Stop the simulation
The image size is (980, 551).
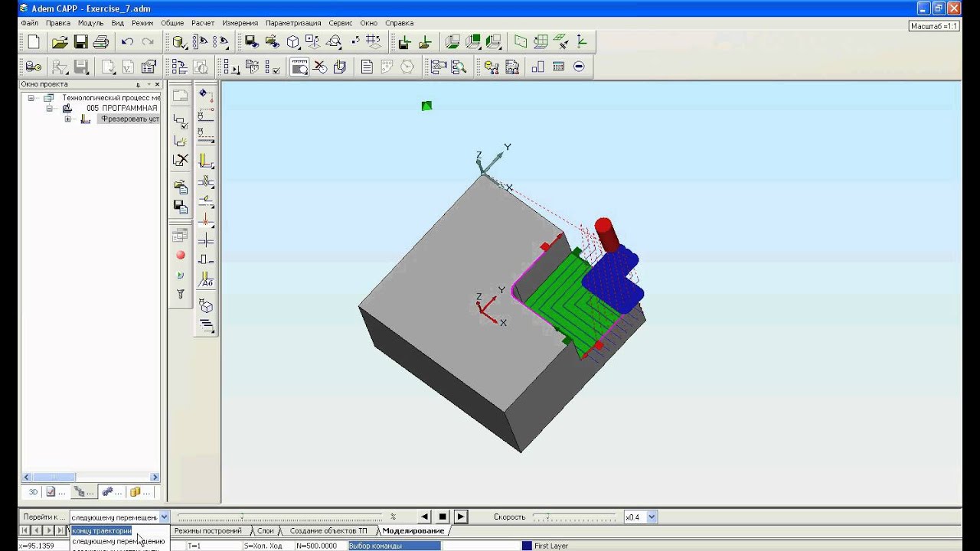[443, 517]
